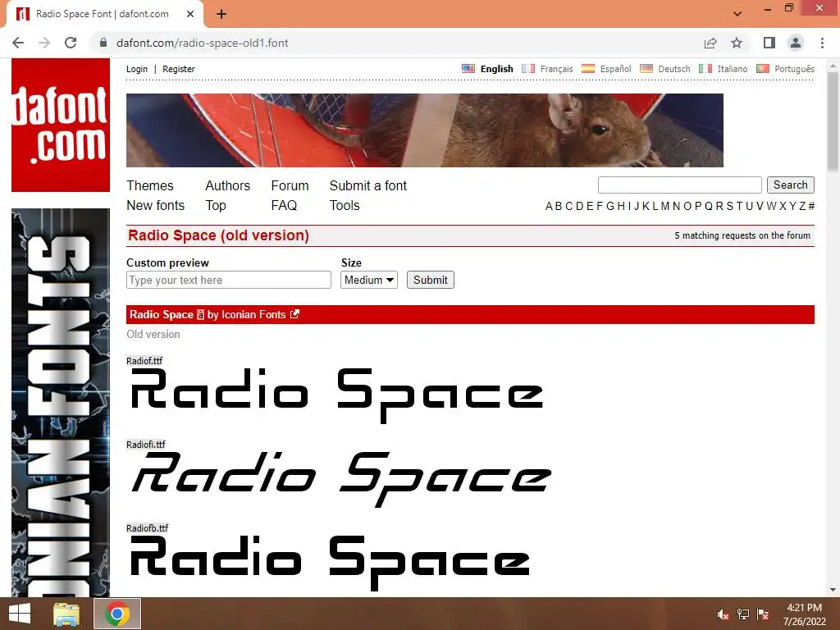Click the Italian flag icon
This screenshot has height=630, width=840.
(x=705, y=69)
